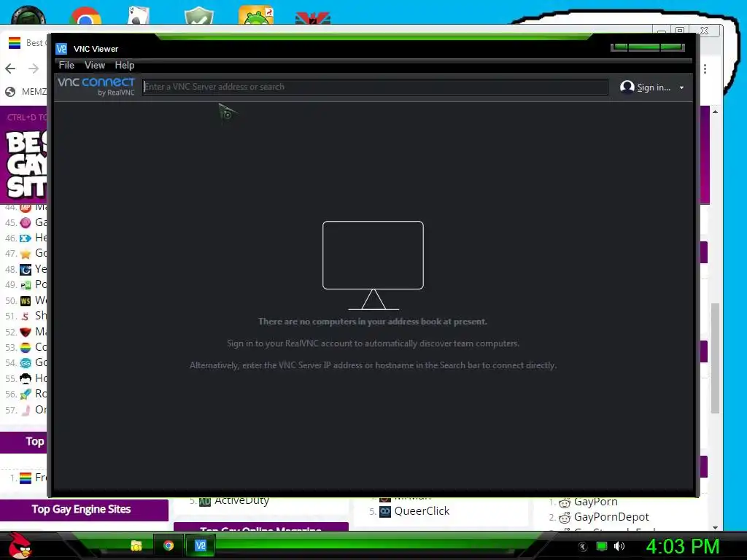
Task: Switch to Chrome from the taskbar
Action: pyautogui.click(x=169, y=545)
